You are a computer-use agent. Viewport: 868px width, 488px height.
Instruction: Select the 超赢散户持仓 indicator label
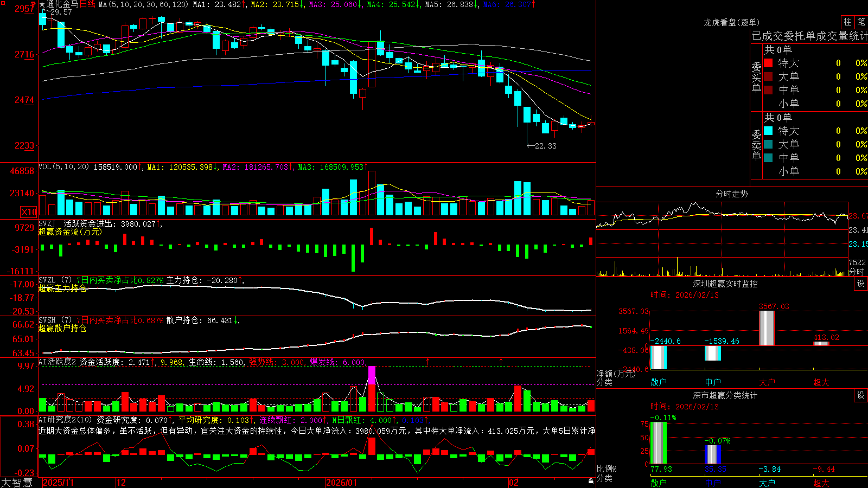[x=62, y=328]
